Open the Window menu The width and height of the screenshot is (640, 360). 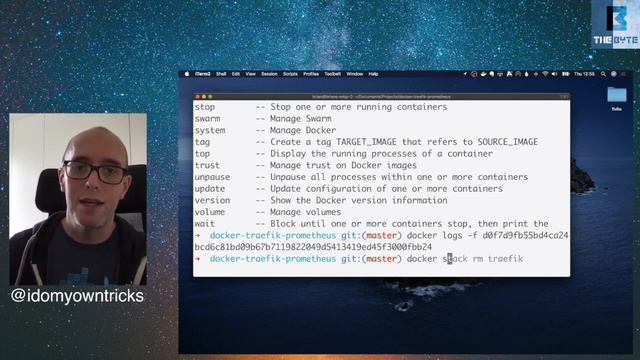coord(354,74)
